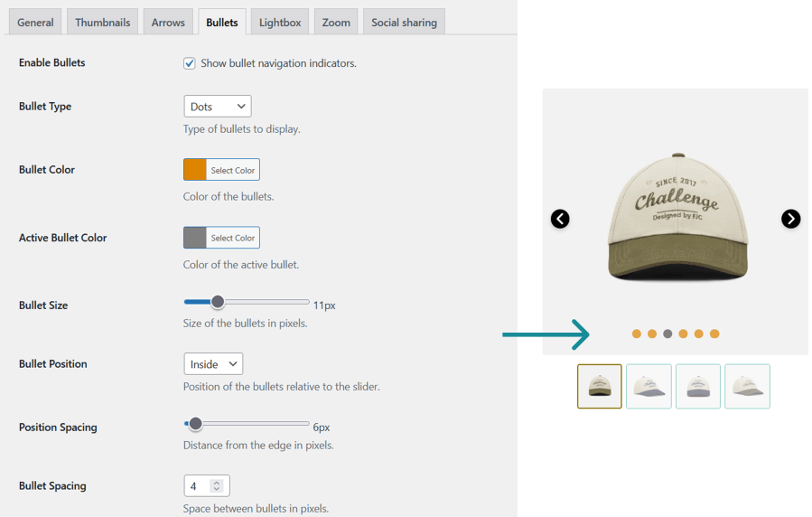
Task: Open the Bullet Type Dots dropdown
Action: [218, 106]
